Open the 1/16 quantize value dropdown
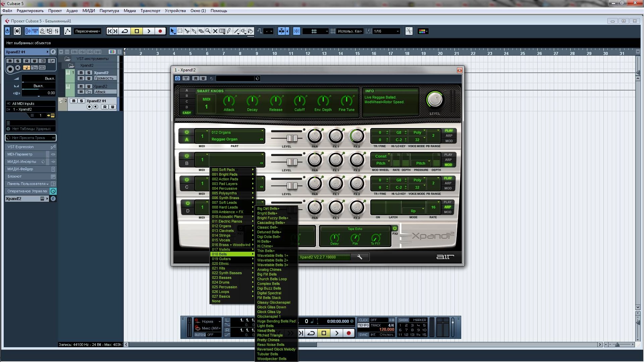This screenshot has width=644, height=362. click(x=386, y=31)
